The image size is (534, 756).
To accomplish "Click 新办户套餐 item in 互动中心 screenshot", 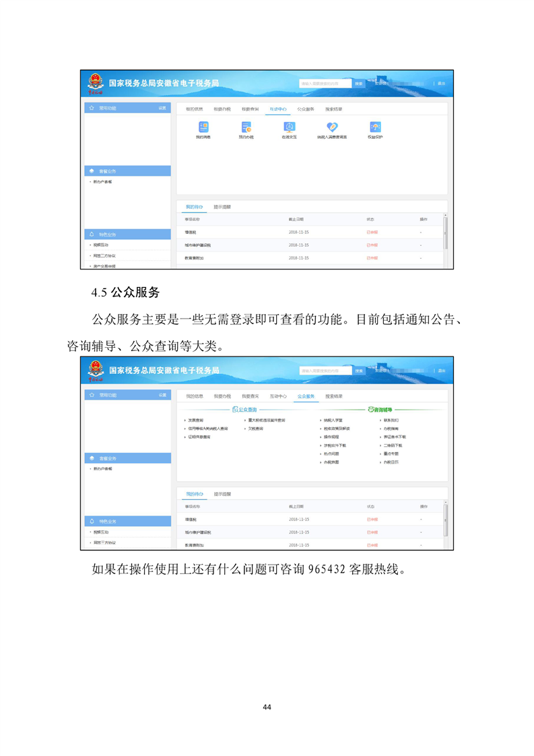I will coord(102,182).
